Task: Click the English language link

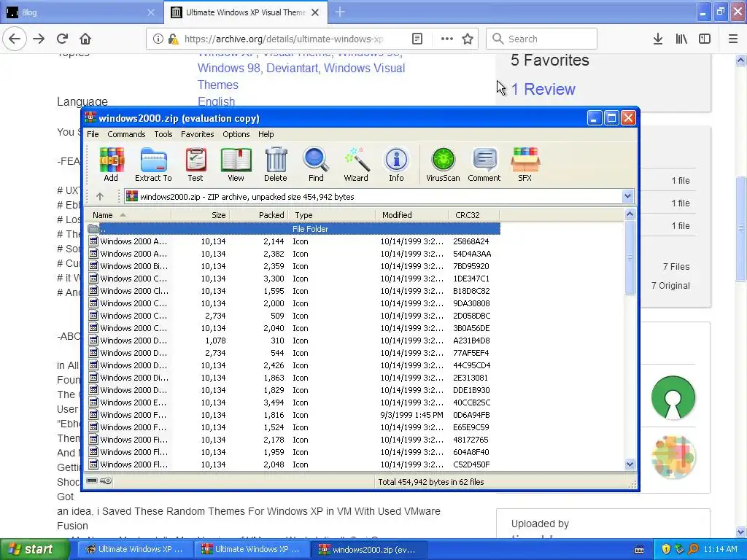Action: 216,101
